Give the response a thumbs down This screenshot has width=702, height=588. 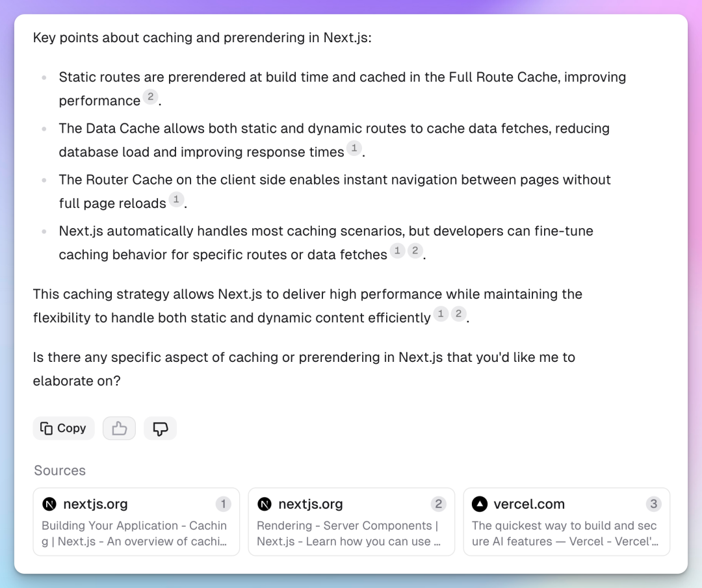pyautogui.click(x=160, y=428)
